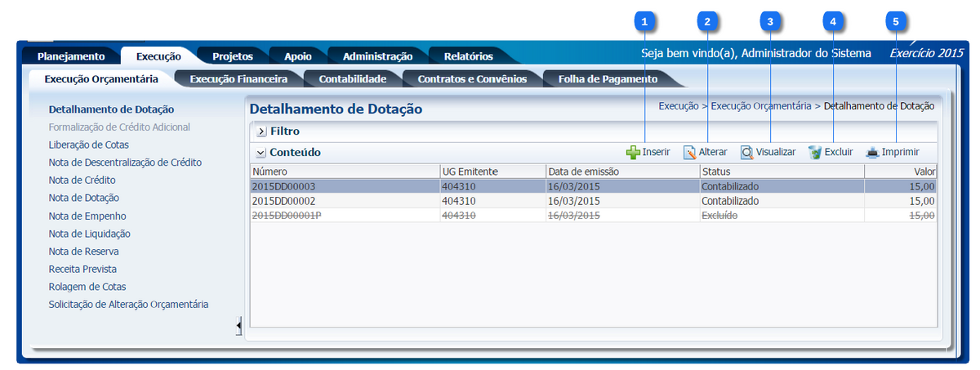Collapse the Conteúdo section
Image resolution: width=980 pixels, height=370 pixels.
coord(261,153)
